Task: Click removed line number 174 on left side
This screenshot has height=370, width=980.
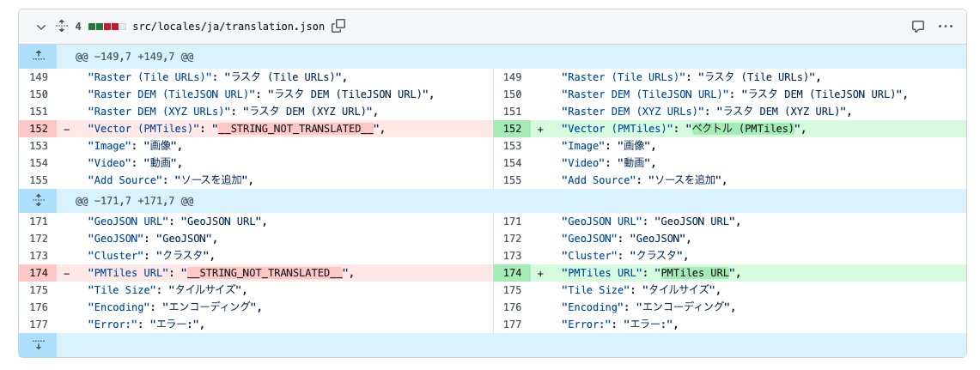Action: pos(38,273)
